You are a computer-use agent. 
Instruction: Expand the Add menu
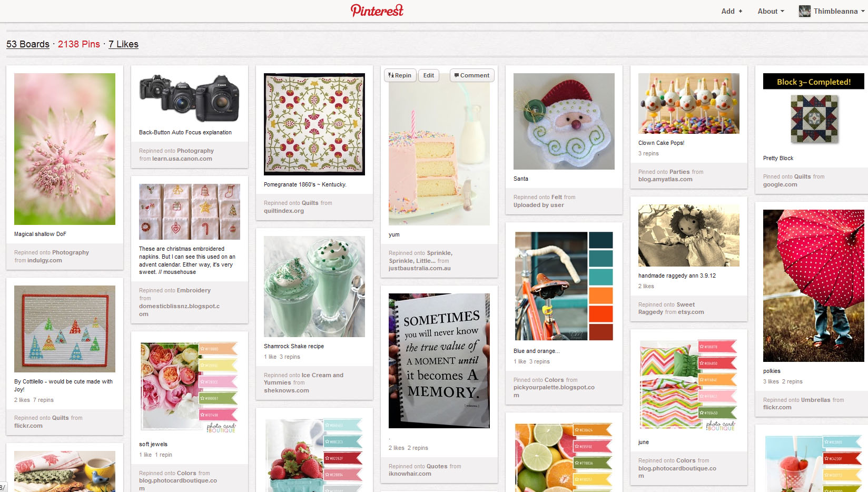point(732,11)
